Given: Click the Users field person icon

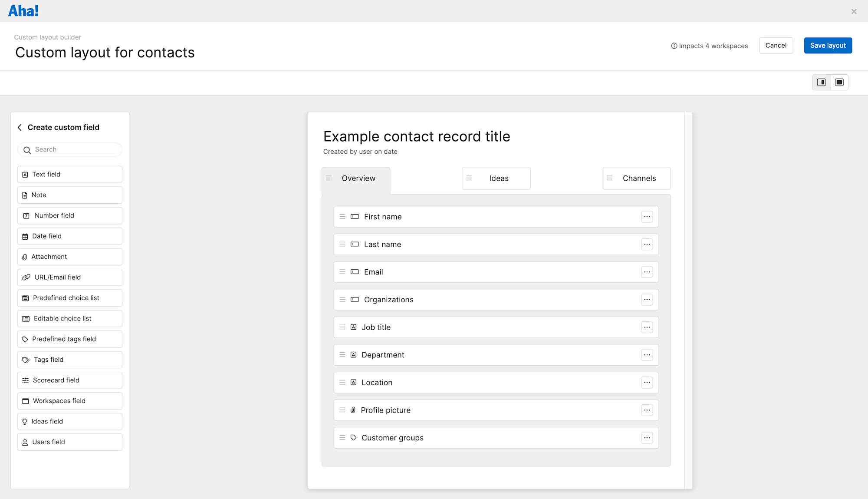Looking at the screenshot, I should click(25, 442).
